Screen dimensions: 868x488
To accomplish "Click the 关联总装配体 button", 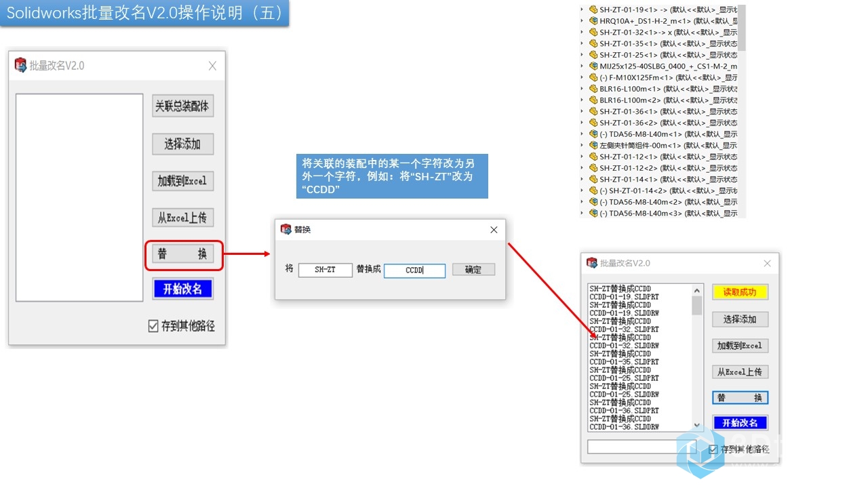I will (x=182, y=106).
